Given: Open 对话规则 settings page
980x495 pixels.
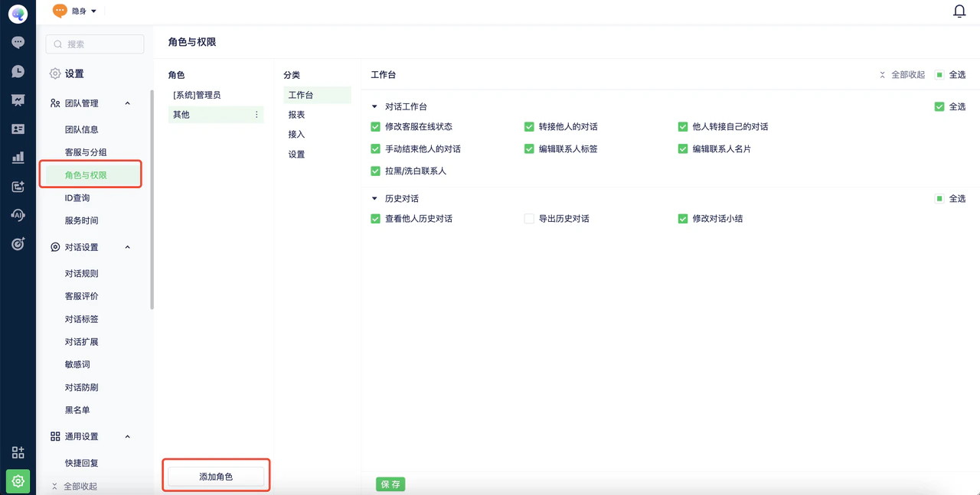Looking at the screenshot, I should tap(82, 274).
